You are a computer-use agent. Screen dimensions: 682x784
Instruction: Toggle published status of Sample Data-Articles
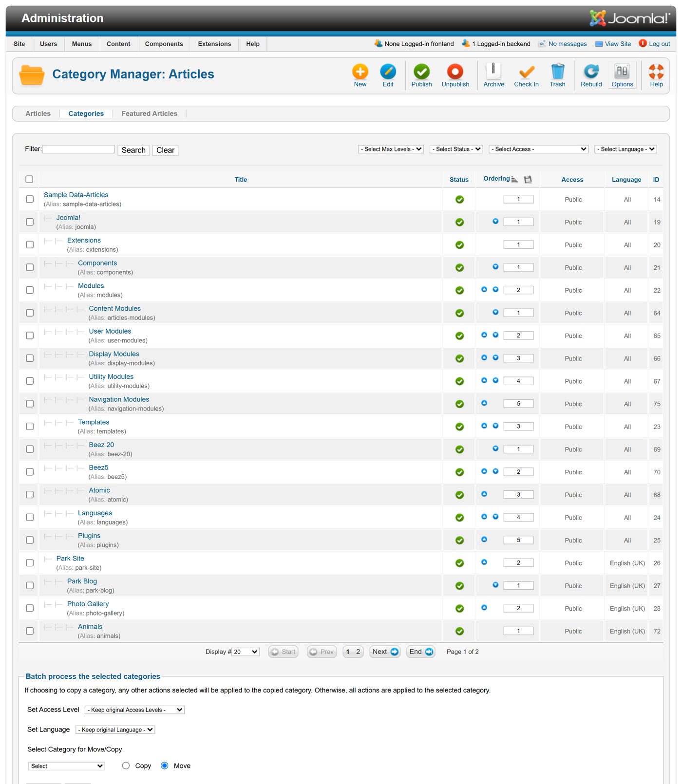[459, 200]
